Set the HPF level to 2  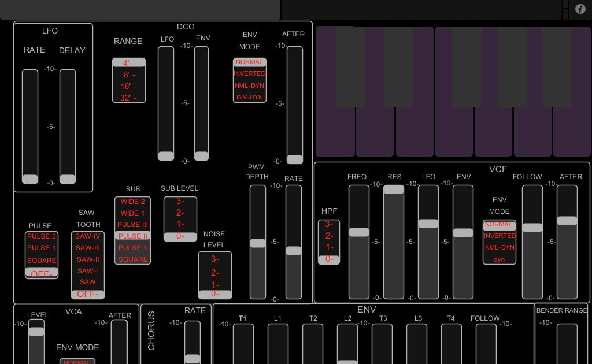pyautogui.click(x=328, y=236)
